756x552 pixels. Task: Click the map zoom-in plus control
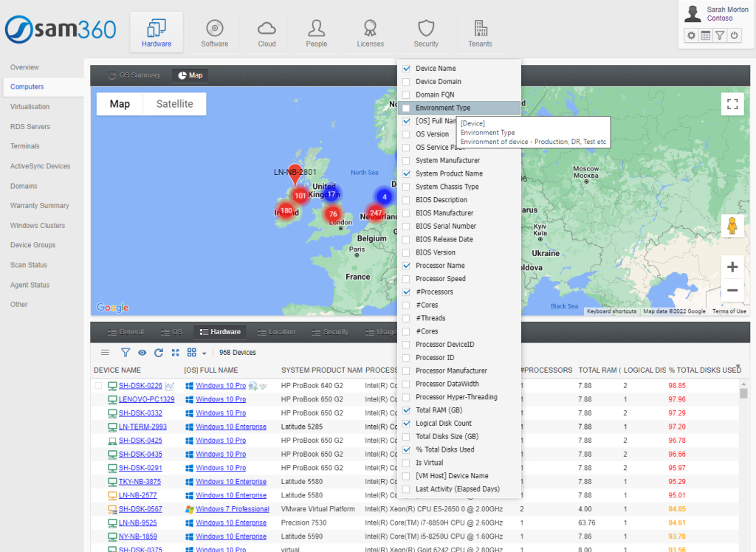(732, 266)
